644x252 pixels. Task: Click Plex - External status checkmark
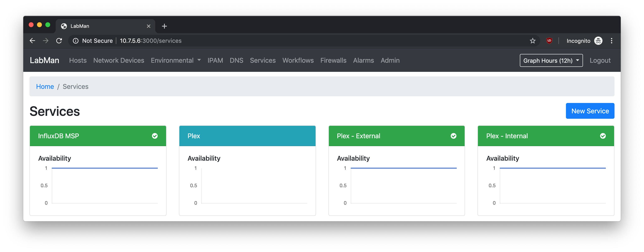click(453, 136)
